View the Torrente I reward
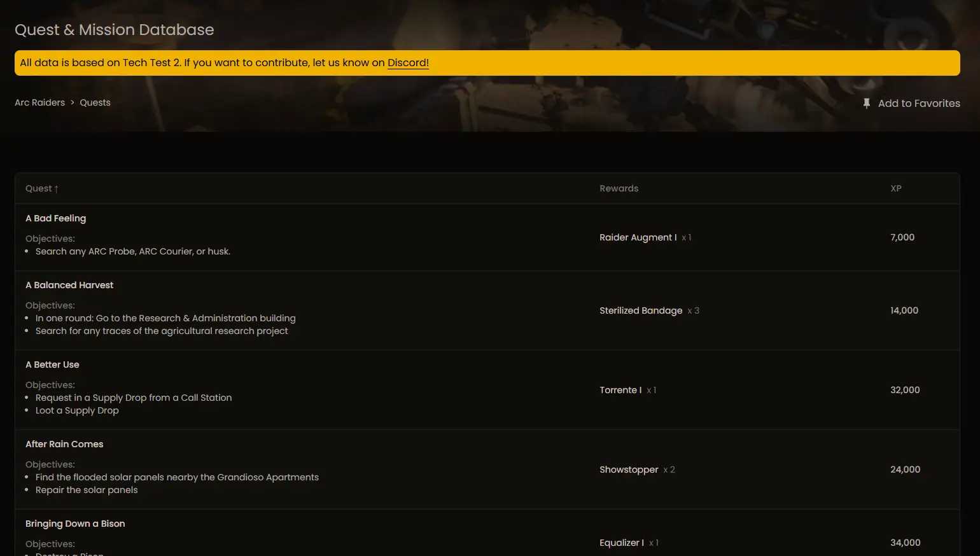980x556 pixels. 620,390
